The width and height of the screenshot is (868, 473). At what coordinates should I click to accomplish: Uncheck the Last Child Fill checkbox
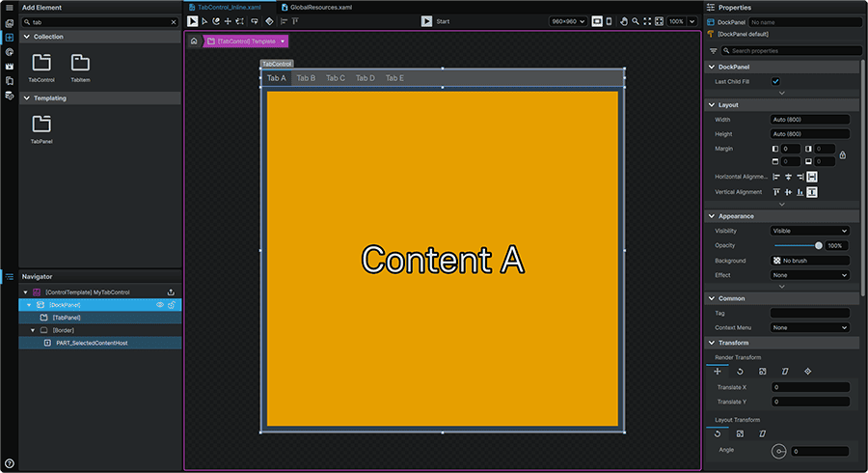pyautogui.click(x=775, y=81)
